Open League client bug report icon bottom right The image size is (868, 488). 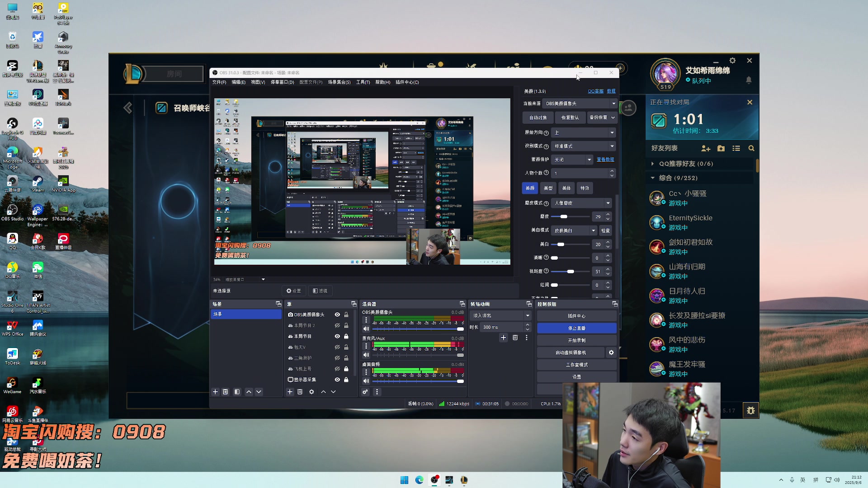tap(751, 410)
